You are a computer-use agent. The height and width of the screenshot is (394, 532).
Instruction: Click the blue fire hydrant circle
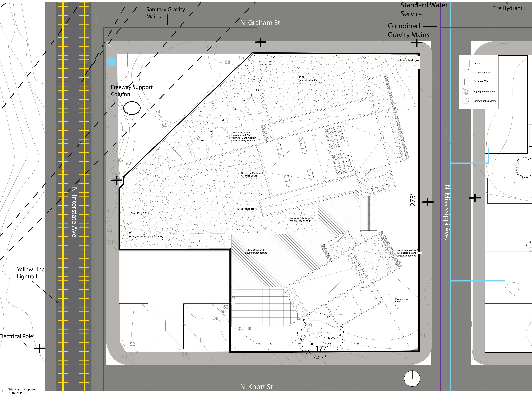(111, 62)
